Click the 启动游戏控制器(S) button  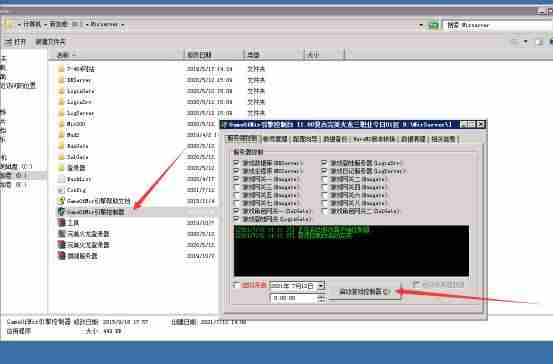tap(365, 292)
